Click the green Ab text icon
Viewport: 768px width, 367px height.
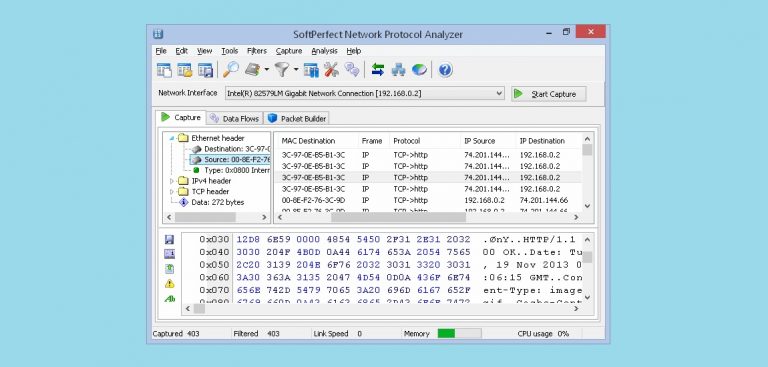coord(170,298)
